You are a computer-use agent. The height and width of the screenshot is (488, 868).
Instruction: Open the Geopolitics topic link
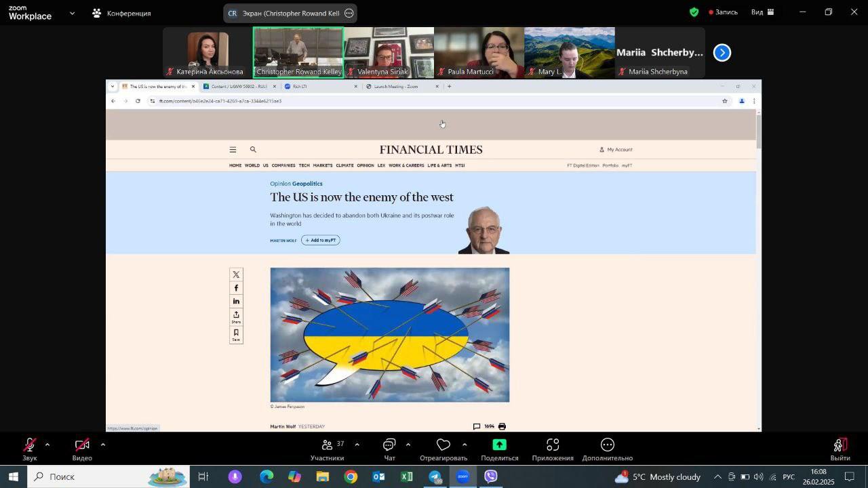click(x=307, y=184)
